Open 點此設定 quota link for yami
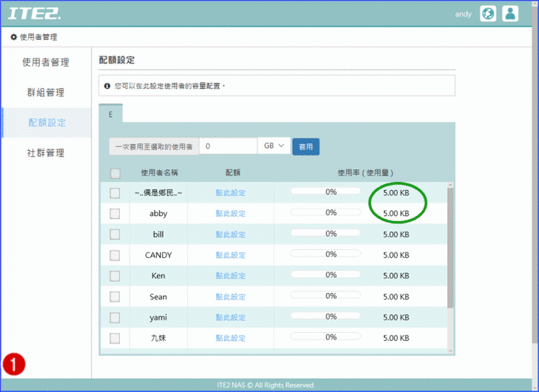Screen dimensions: 539x392 pos(230,317)
